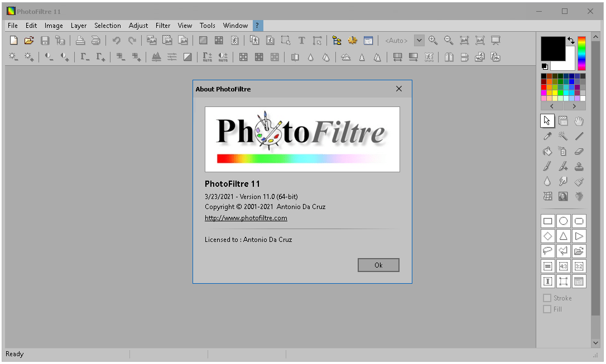Select the Blur water drop tool

[547, 181]
